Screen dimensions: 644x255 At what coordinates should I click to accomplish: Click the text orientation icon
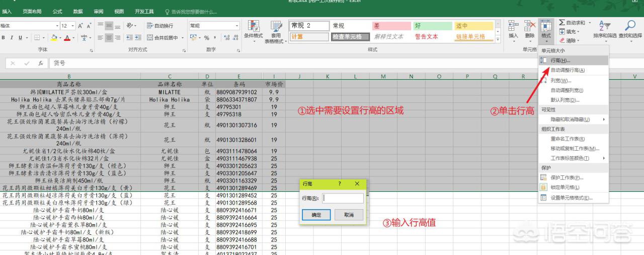pos(130,26)
